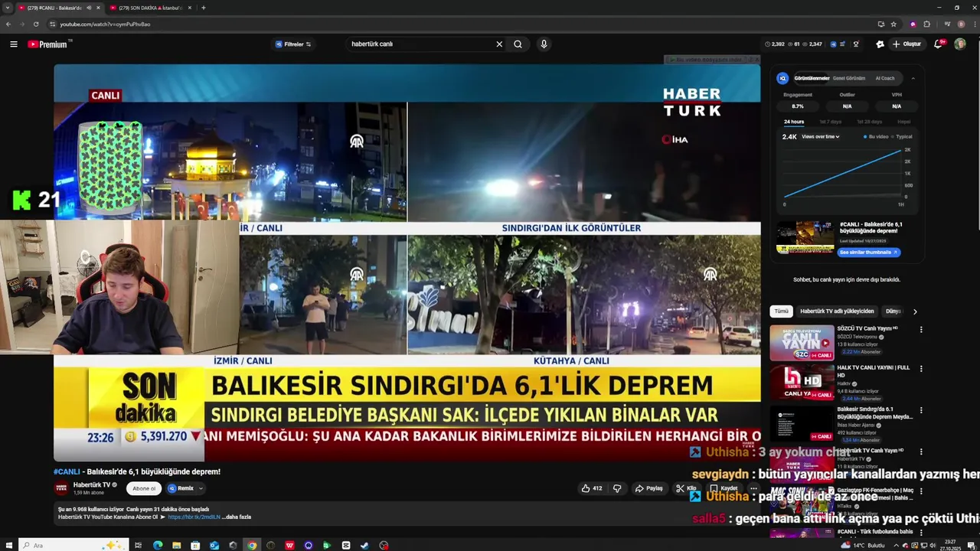Select the 1st 28 days range tab
Screen dimensions: 980x551
pos(869,122)
